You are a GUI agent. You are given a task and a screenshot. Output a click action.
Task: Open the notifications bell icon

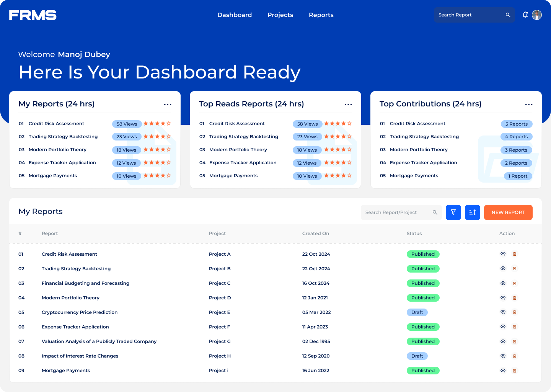525,15
